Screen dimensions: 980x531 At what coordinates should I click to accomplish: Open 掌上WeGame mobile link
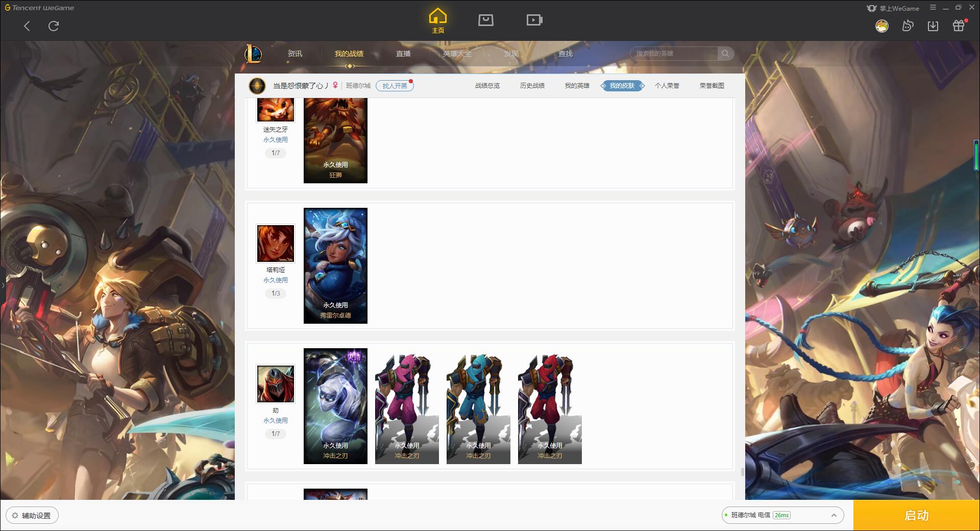tap(893, 8)
